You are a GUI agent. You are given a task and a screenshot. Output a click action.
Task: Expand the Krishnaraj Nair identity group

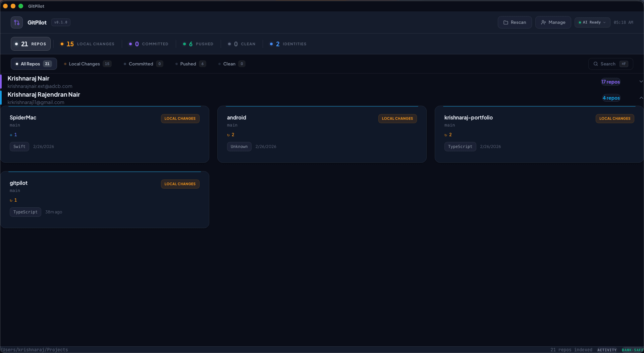641,82
